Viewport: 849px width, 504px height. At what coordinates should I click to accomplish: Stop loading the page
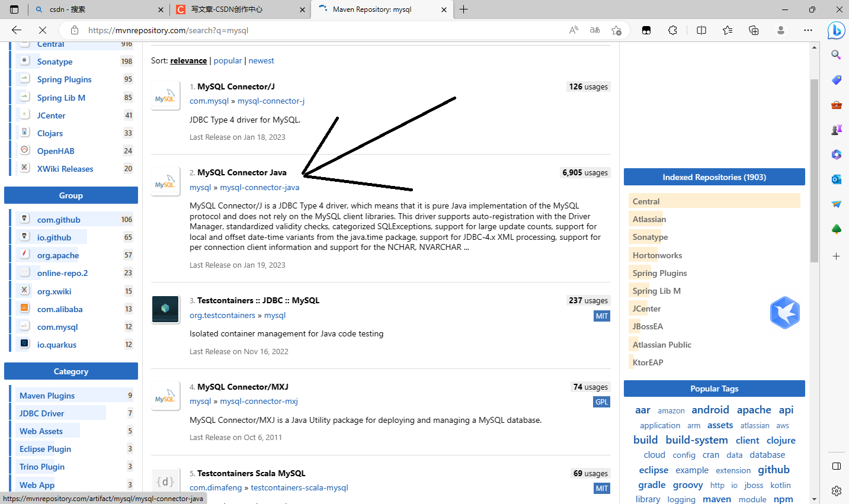pyautogui.click(x=43, y=30)
